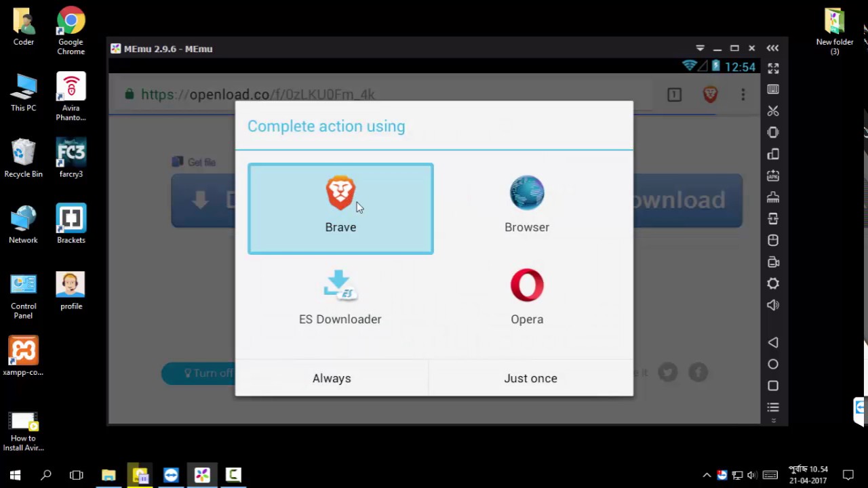
Task: Open the Windows Start menu
Action: 15,475
